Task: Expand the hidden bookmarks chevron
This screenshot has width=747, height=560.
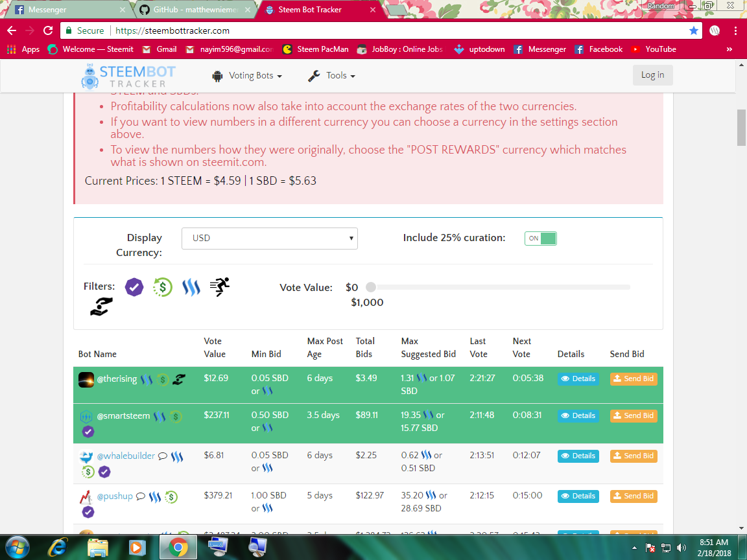Action: pos(729,49)
